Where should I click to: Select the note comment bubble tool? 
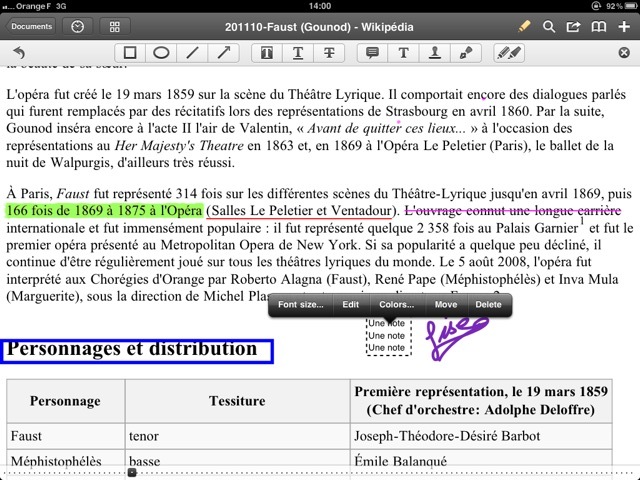pyautogui.click(x=373, y=52)
